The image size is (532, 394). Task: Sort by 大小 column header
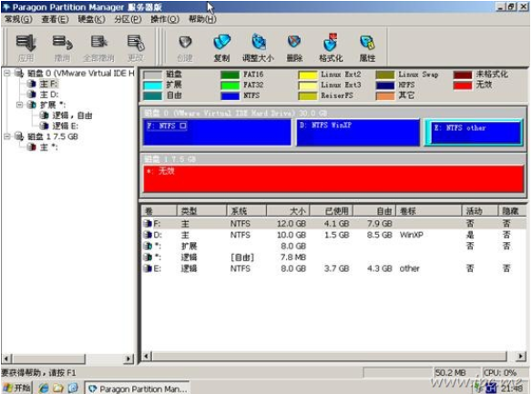288,211
